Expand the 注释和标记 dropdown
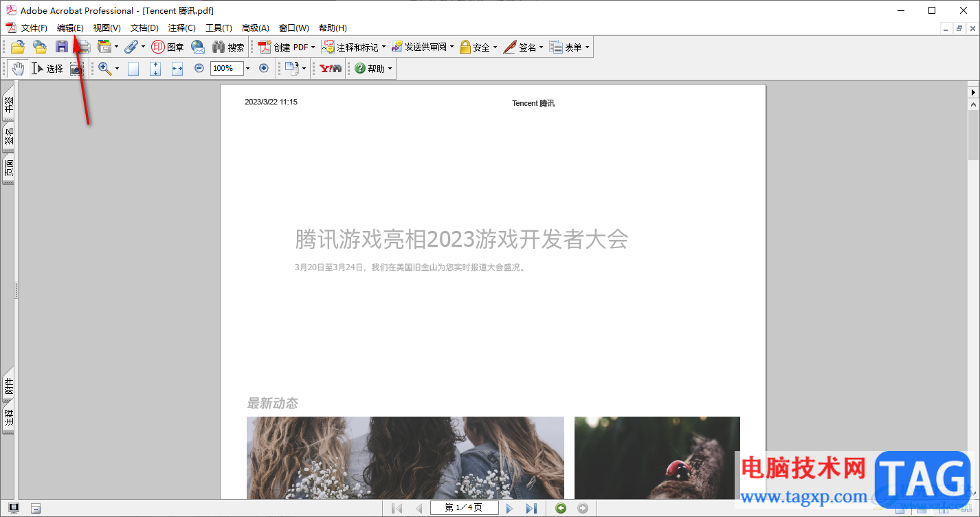 coord(383,47)
